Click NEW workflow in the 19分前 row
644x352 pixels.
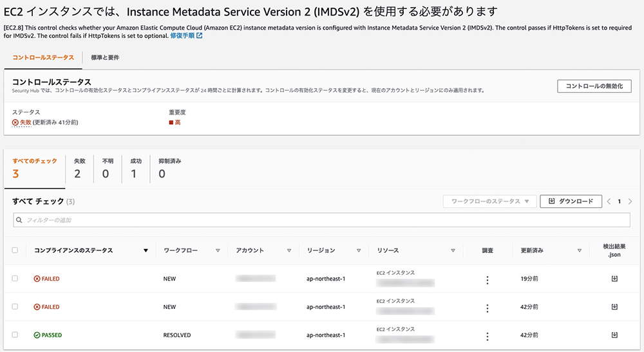point(169,279)
